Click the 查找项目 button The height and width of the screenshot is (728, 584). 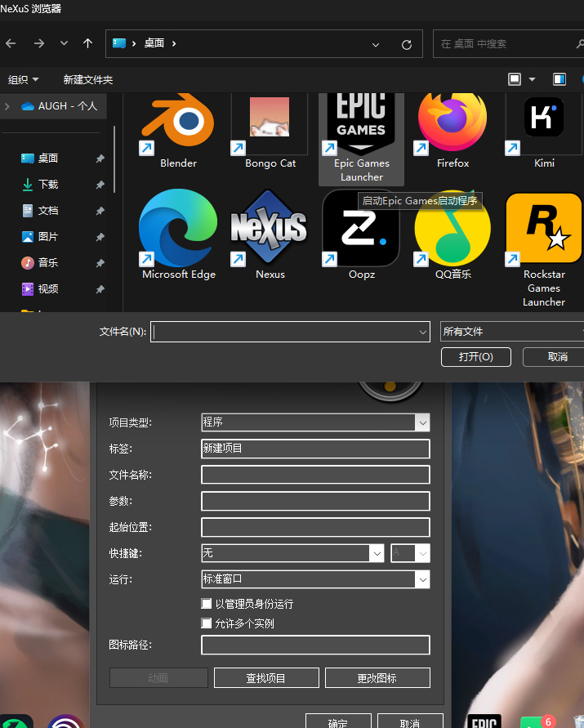coord(266,678)
